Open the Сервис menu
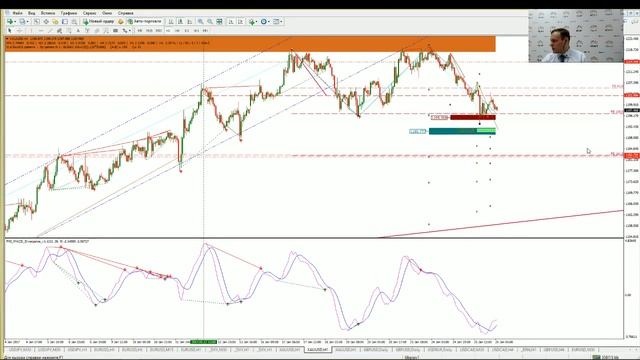 pos(89,13)
